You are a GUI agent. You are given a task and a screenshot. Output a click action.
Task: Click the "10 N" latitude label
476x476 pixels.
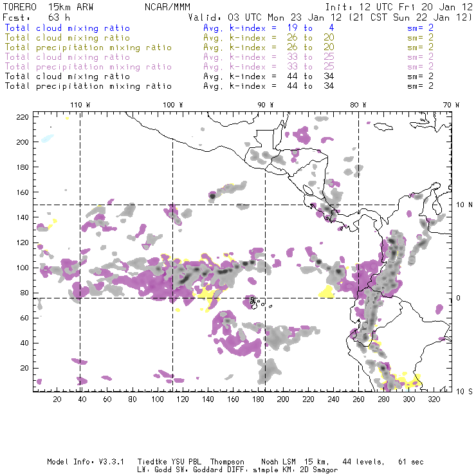(x=464, y=205)
